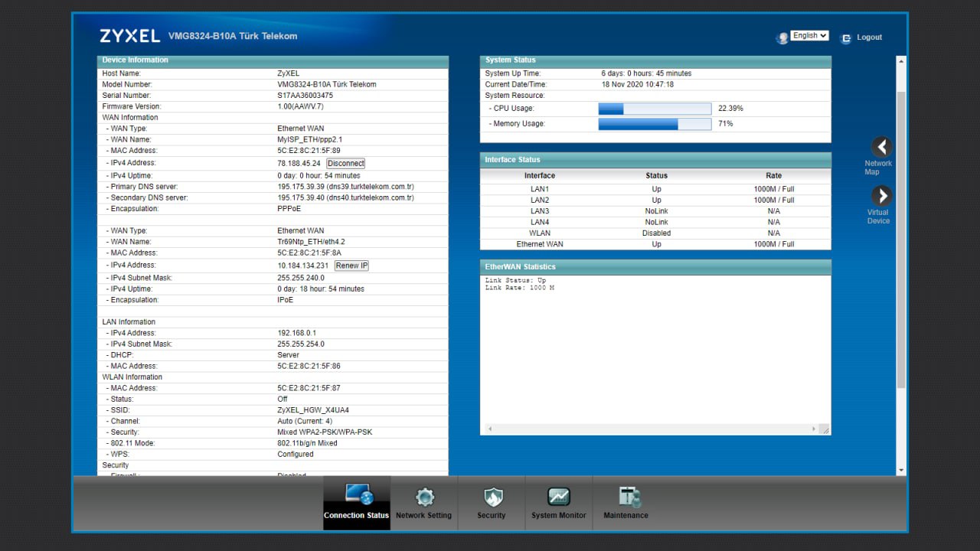This screenshot has height=551, width=980.
Task: Click the SSID value ZyXEL_HGW_X4UA4
Action: [x=313, y=410]
